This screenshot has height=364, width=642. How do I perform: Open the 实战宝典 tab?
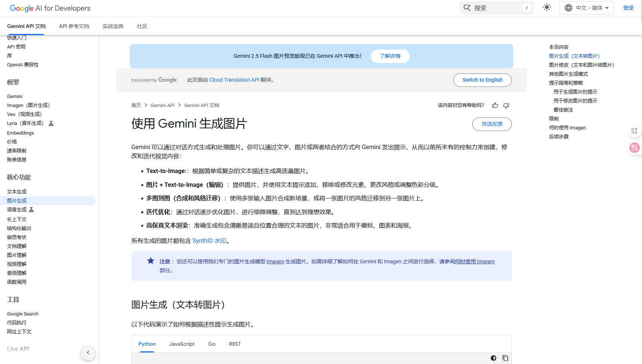click(x=113, y=26)
